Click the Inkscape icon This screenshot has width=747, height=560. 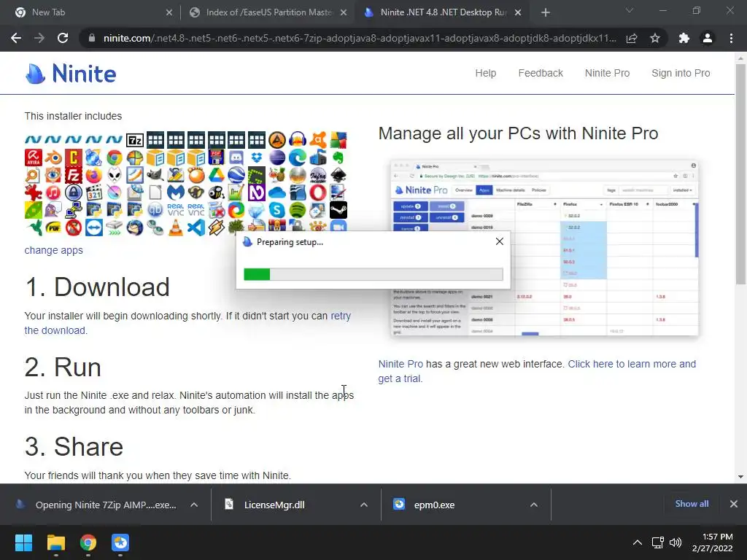tap(338, 175)
